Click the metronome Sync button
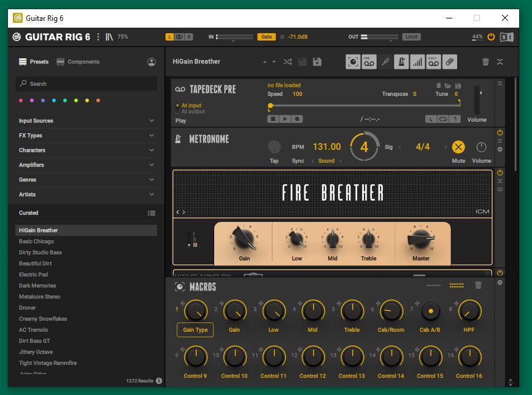Screen dimensions: 532x395 298,161
